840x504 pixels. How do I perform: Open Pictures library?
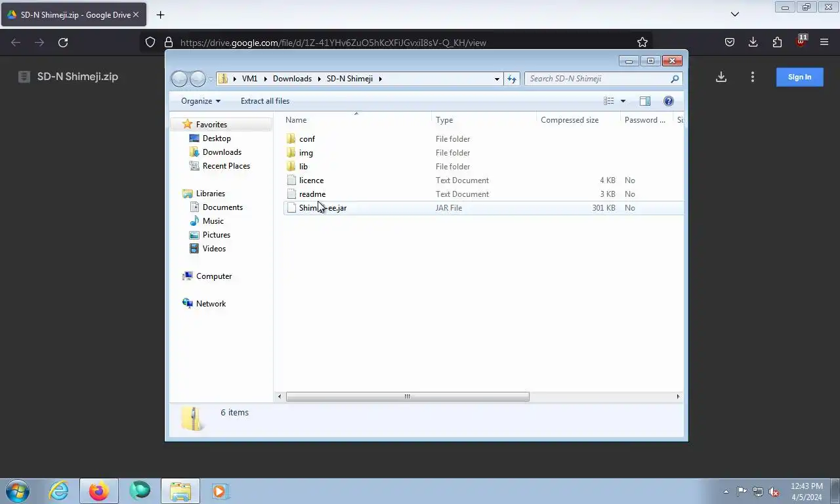pyautogui.click(x=217, y=235)
